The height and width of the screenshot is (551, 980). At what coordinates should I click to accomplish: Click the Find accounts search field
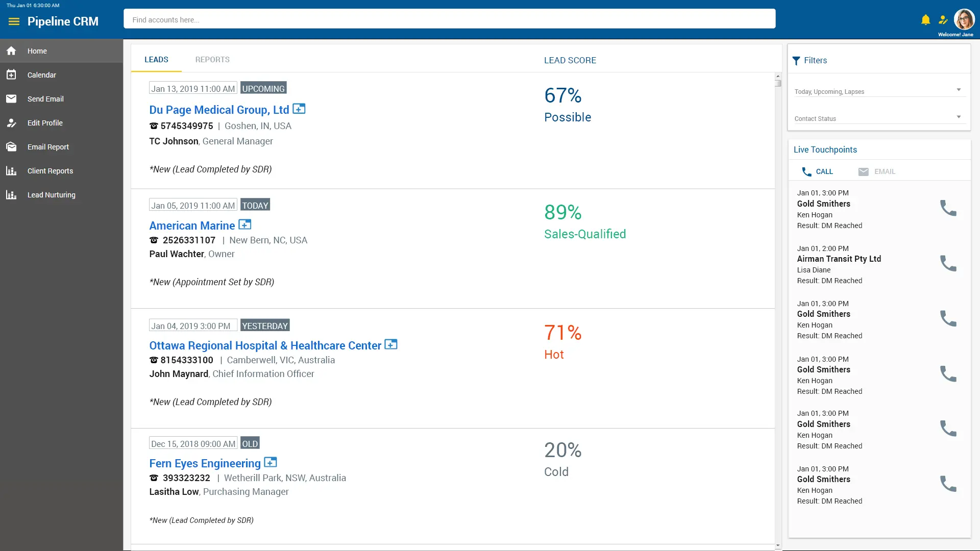pyautogui.click(x=449, y=19)
